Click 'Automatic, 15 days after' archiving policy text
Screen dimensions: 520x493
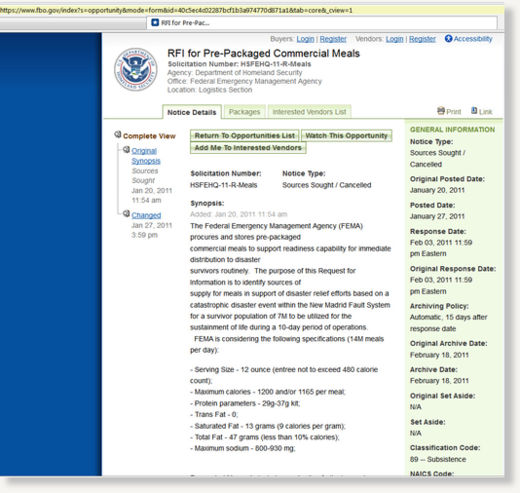point(448,317)
